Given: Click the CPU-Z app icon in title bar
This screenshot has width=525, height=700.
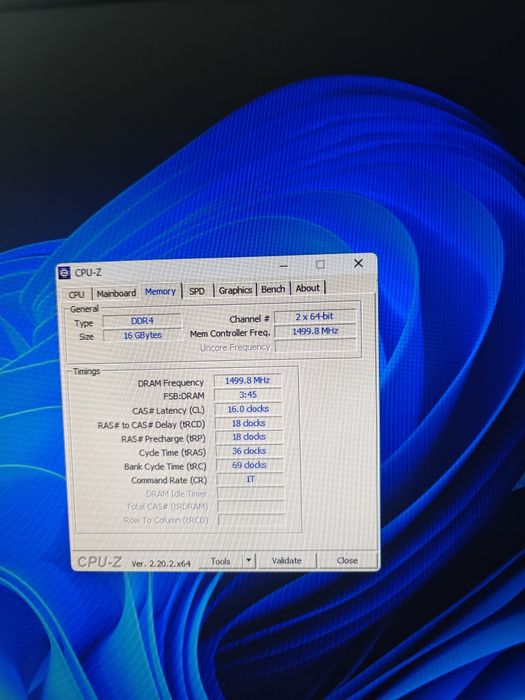Looking at the screenshot, I should pos(64,272).
